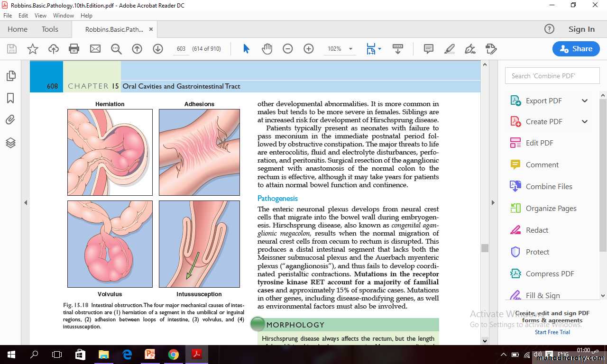Select the Highlight text pen tool

tap(449, 49)
